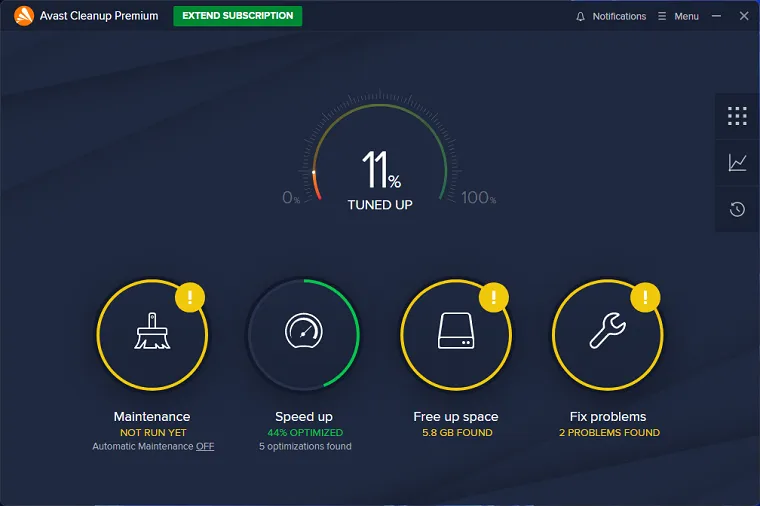The height and width of the screenshot is (506, 760).
Task: Click the TUNED UP label
Action: click(x=380, y=205)
